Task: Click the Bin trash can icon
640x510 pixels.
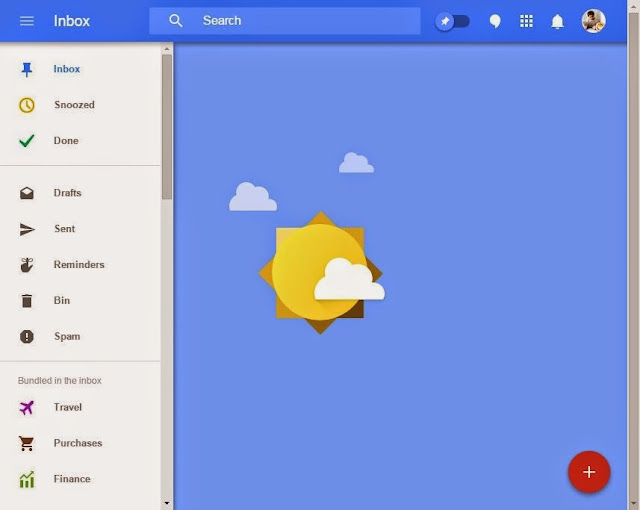Action: [27, 301]
